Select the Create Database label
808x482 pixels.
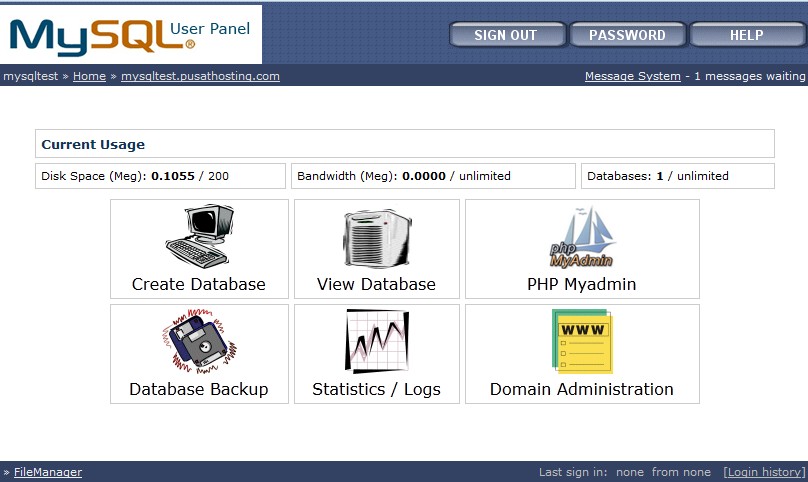pos(198,284)
